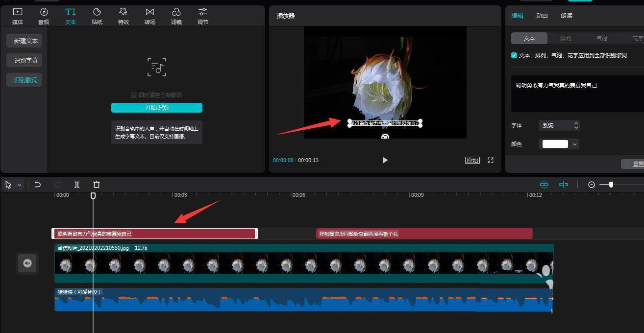The width and height of the screenshot is (644, 333).
Task: Open the 滤镜 filters tab
Action: click(x=176, y=16)
